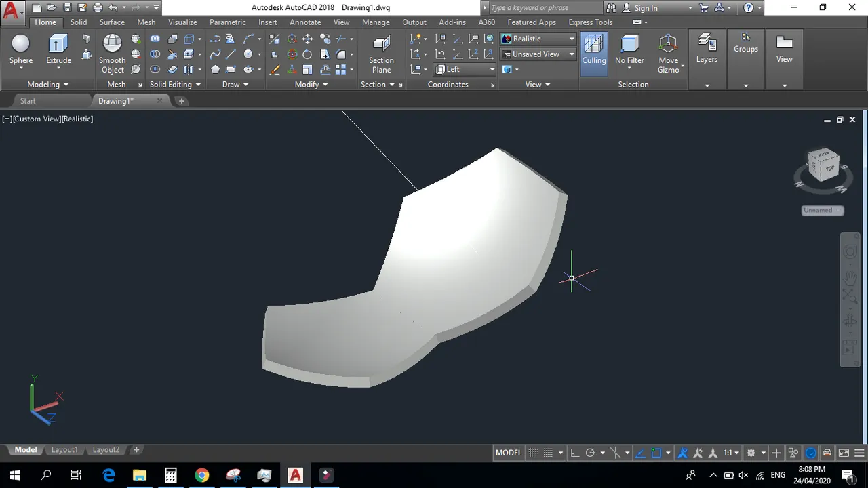Click the Realistic viewport style label
Image resolution: width=868 pixels, height=488 pixels.
[78, 119]
